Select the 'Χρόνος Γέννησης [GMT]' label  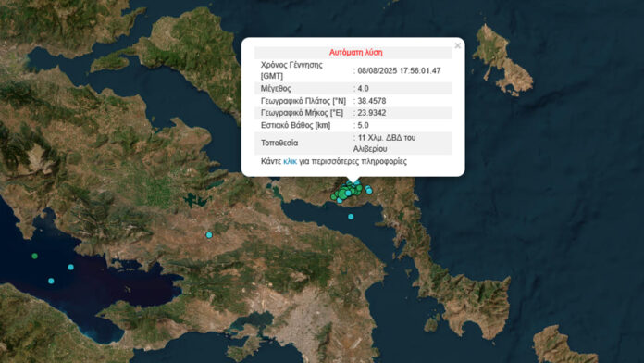291,70
